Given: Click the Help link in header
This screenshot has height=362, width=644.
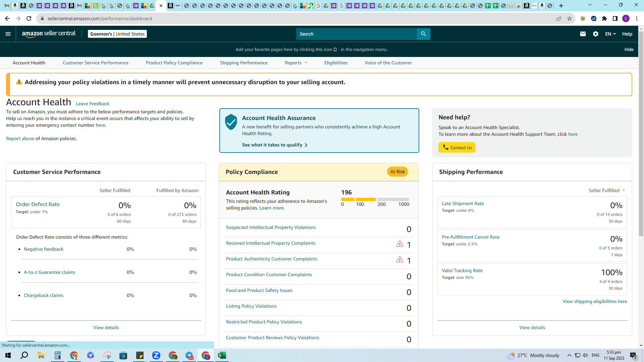Looking at the screenshot, I should [627, 34].
